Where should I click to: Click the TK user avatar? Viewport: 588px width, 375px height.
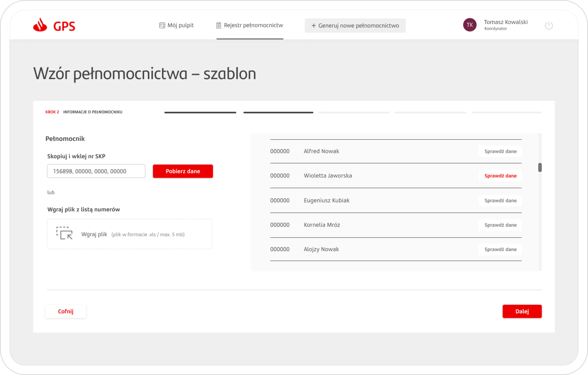click(x=470, y=25)
